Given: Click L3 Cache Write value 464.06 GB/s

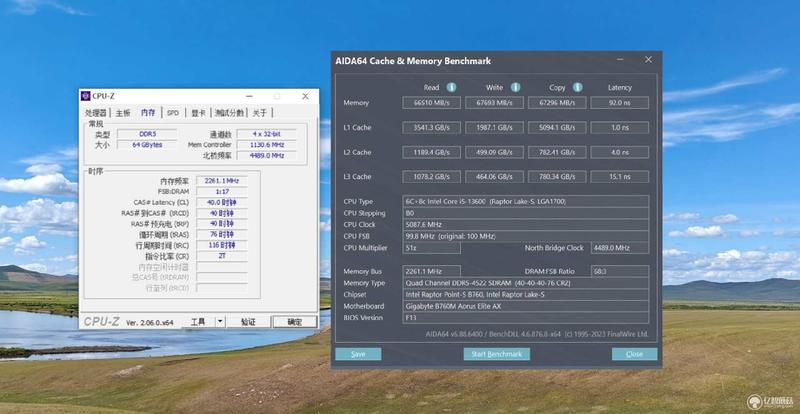Looking at the screenshot, I should pos(494,177).
